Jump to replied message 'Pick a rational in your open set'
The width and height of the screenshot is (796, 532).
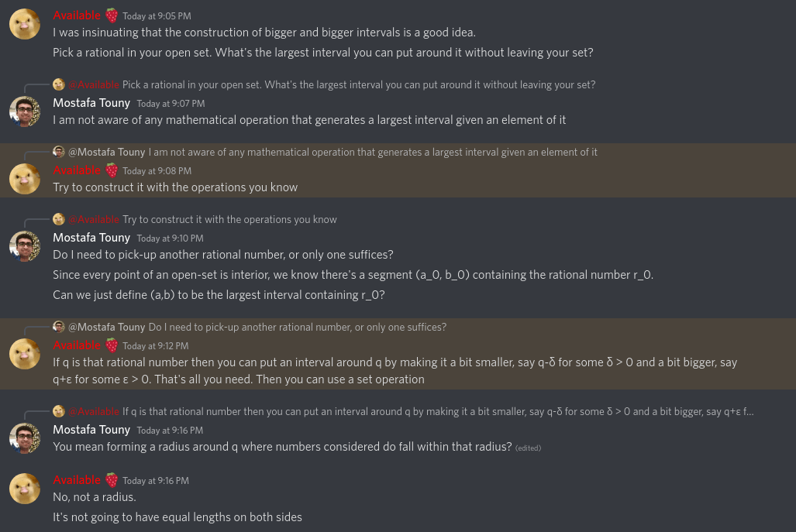[359, 84]
